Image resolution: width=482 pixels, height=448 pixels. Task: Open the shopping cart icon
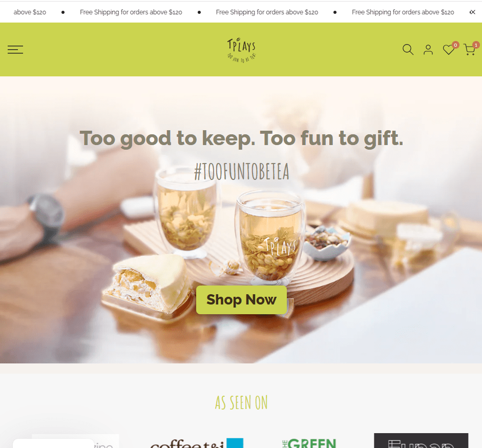[x=469, y=50]
